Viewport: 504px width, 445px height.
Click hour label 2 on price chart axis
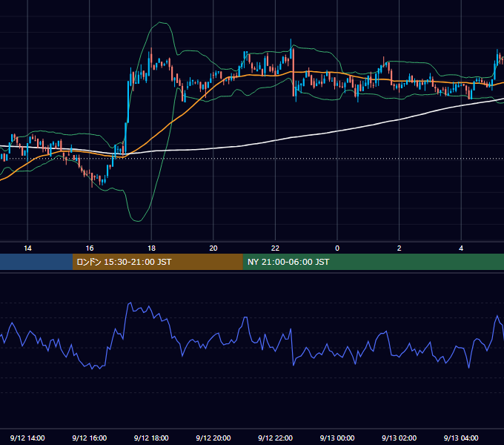pos(399,248)
